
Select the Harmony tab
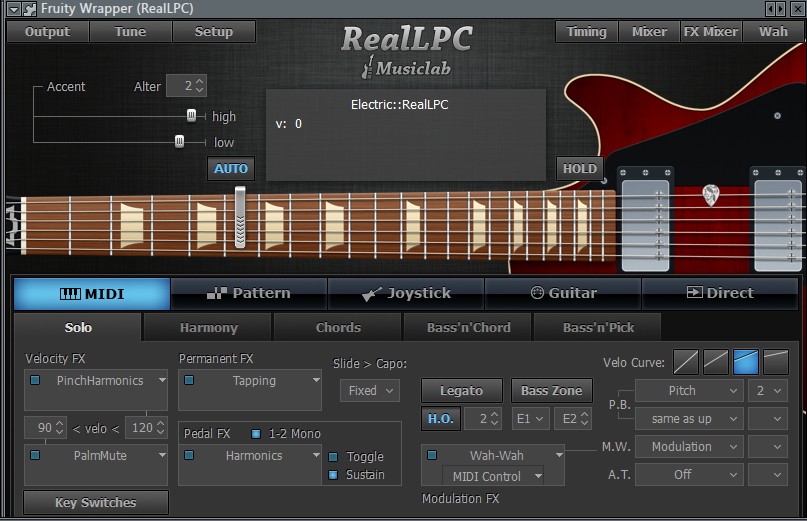pyautogui.click(x=208, y=327)
